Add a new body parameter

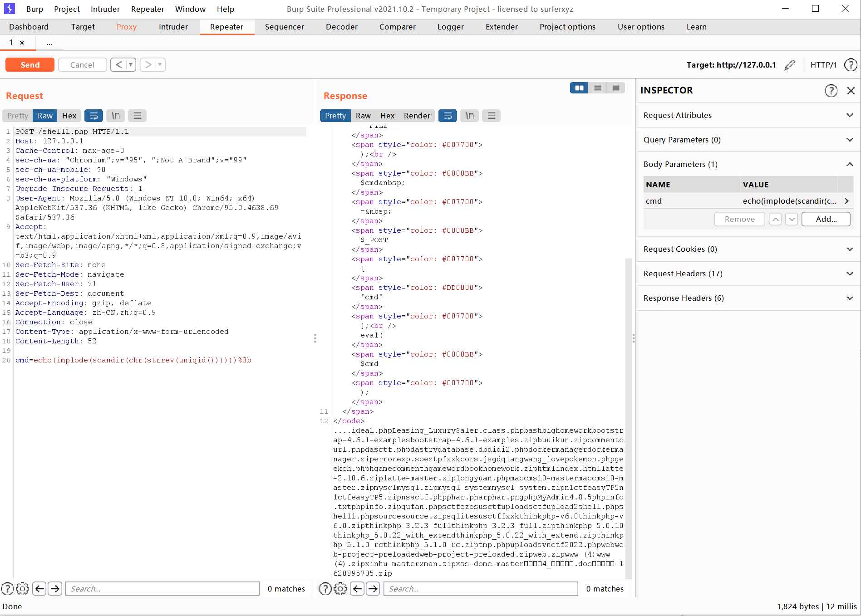click(x=826, y=219)
